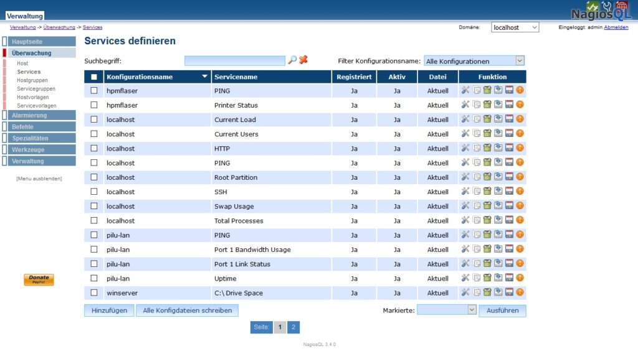
Task: Open the Filter Konfigurationsname dropdown
Action: [474, 60]
